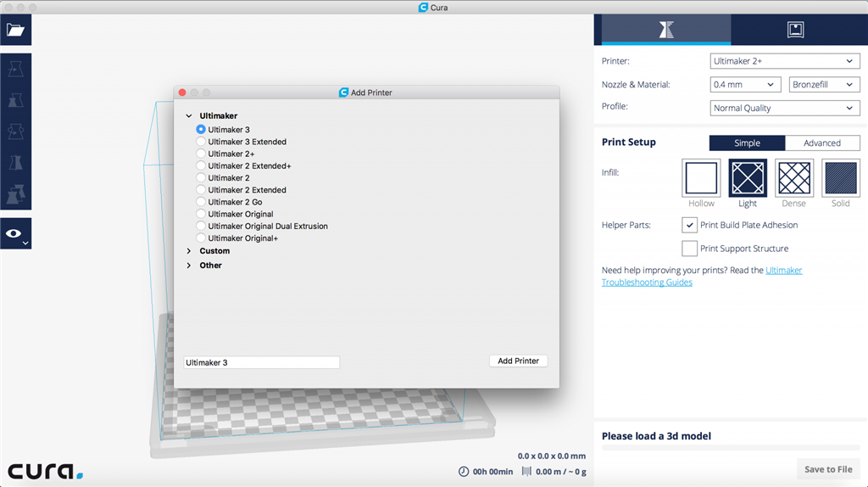
Task: Open the Printer dropdown showing Ultimaker 2+
Action: 784,61
